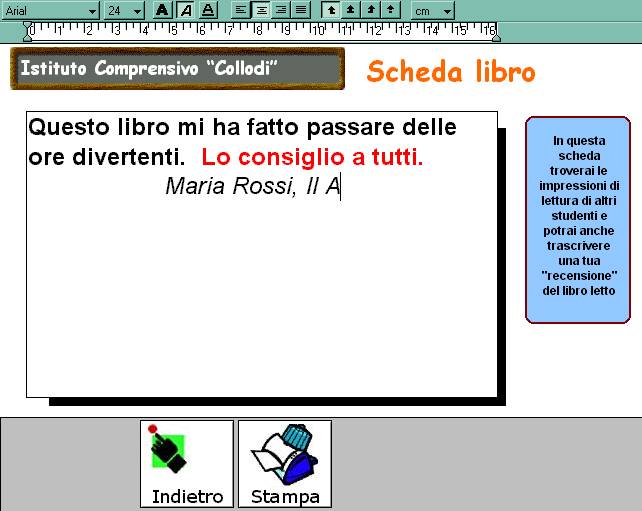Click the ruler at the 8 cm mark
This screenshot has width=642, height=511.
pos(258,31)
